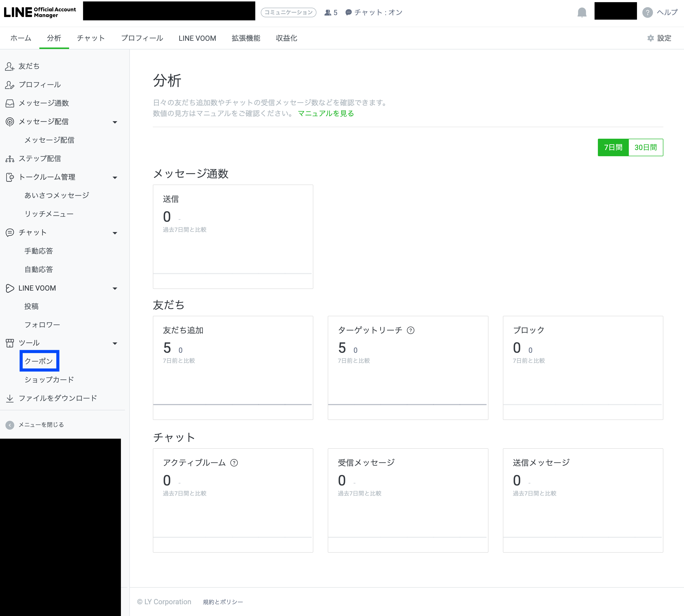
Task: Collapse menu with メニューを閉じる arrow icon
Action: coord(10,425)
